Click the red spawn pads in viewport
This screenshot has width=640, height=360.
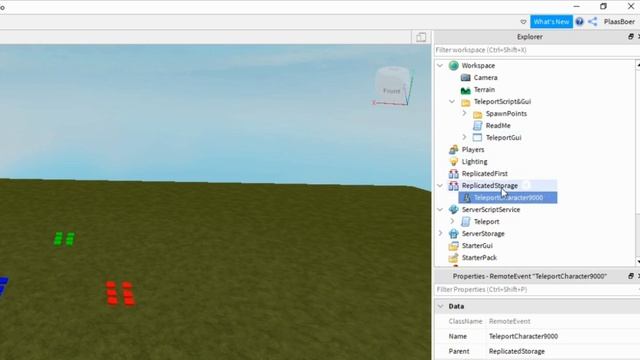pos(120,293)
